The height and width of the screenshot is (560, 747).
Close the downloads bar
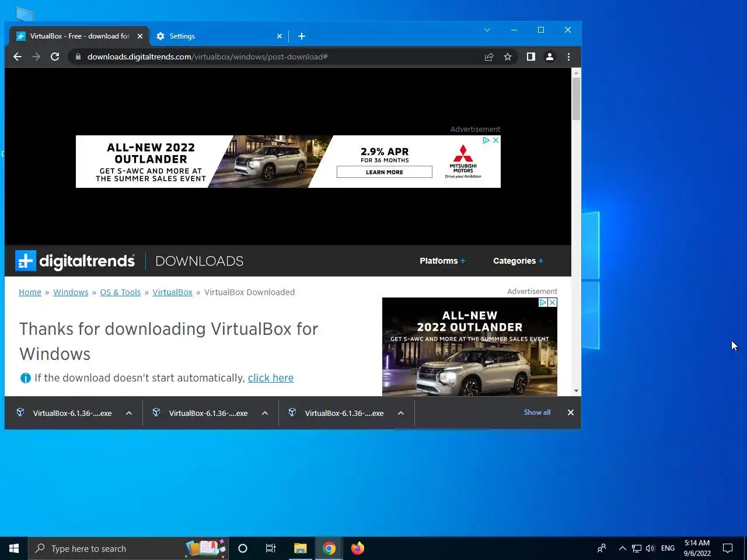point(571,412)
